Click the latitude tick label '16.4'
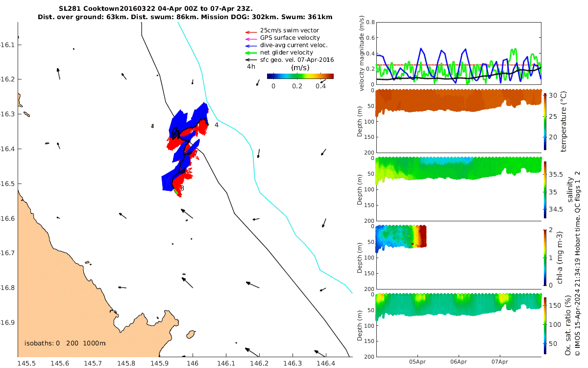The image size is (588, 368). 7,149
